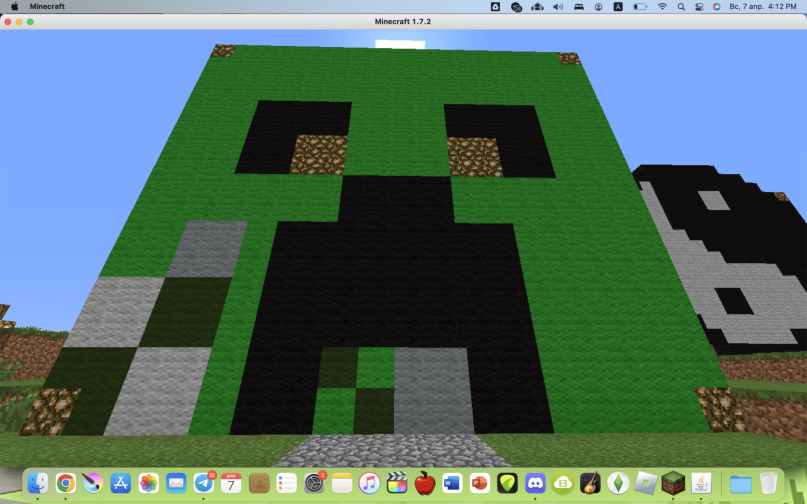This screenshot has height=504, width=807.
Task: Launch Google Chrome from the dock
Action: point(65,483)
